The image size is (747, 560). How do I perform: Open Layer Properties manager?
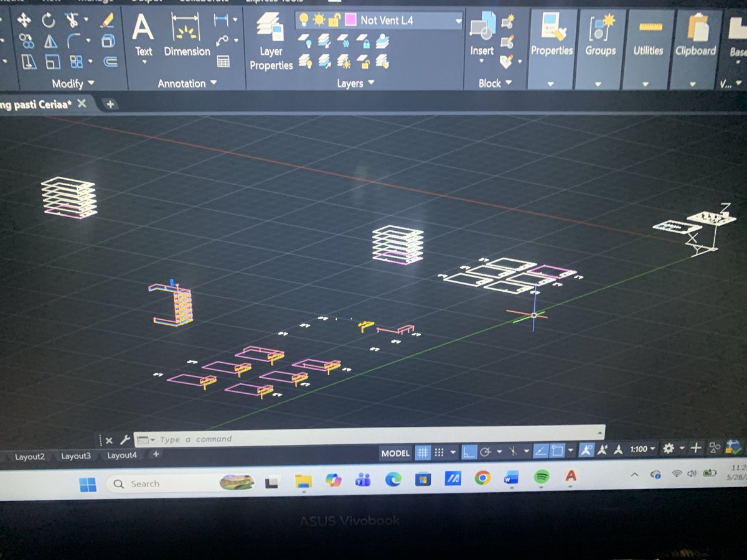271,41
